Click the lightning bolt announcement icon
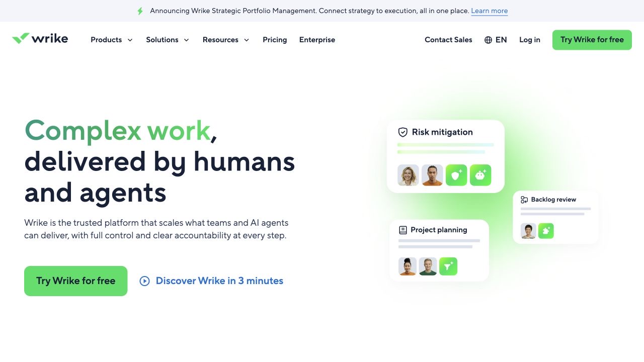 140,11
